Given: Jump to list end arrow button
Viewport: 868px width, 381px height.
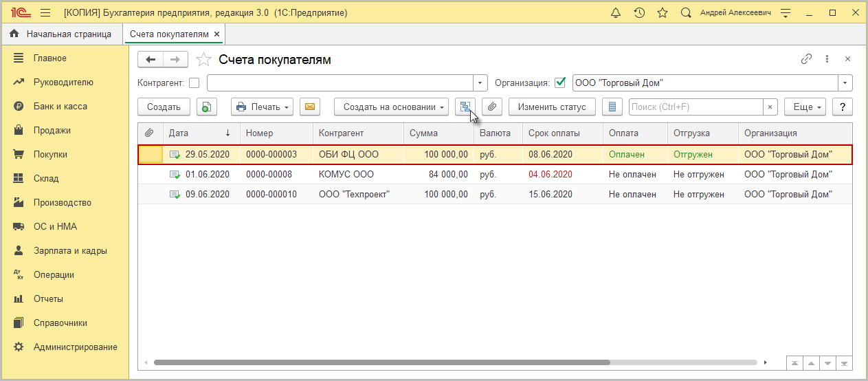Looking at the screenshot, I should (x=845, y=362).
